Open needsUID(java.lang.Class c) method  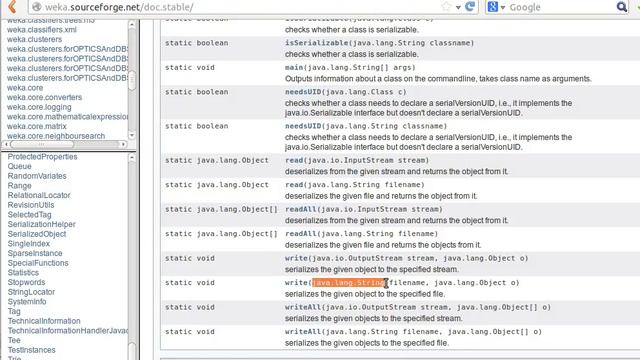[303, 92]
